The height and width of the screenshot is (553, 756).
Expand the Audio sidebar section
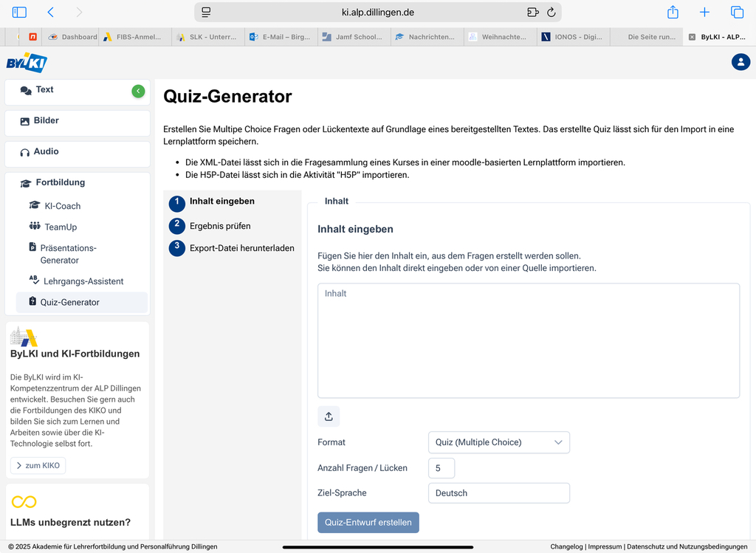46,152
